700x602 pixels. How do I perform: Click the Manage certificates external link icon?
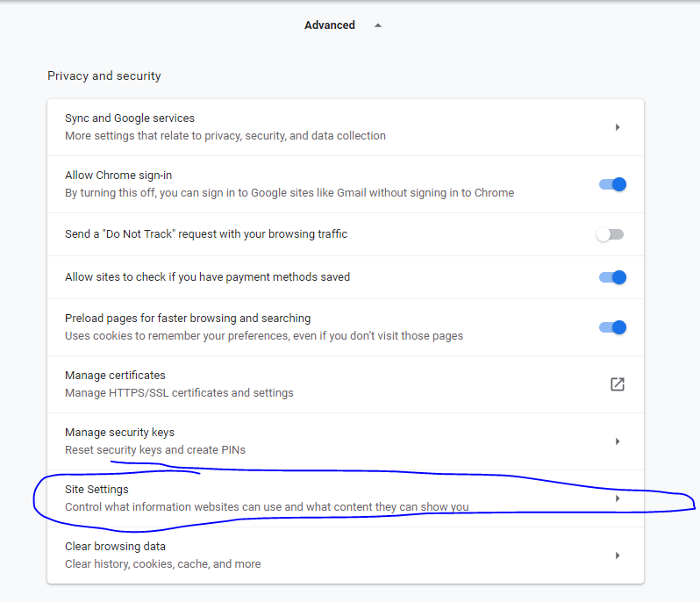[618, 384]
